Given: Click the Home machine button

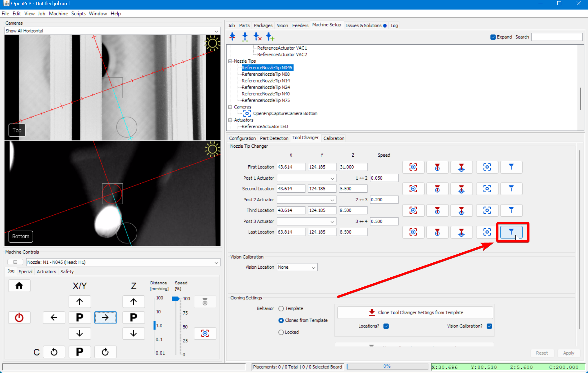Looking at the screenshot, I should click(x=19, y=286).
